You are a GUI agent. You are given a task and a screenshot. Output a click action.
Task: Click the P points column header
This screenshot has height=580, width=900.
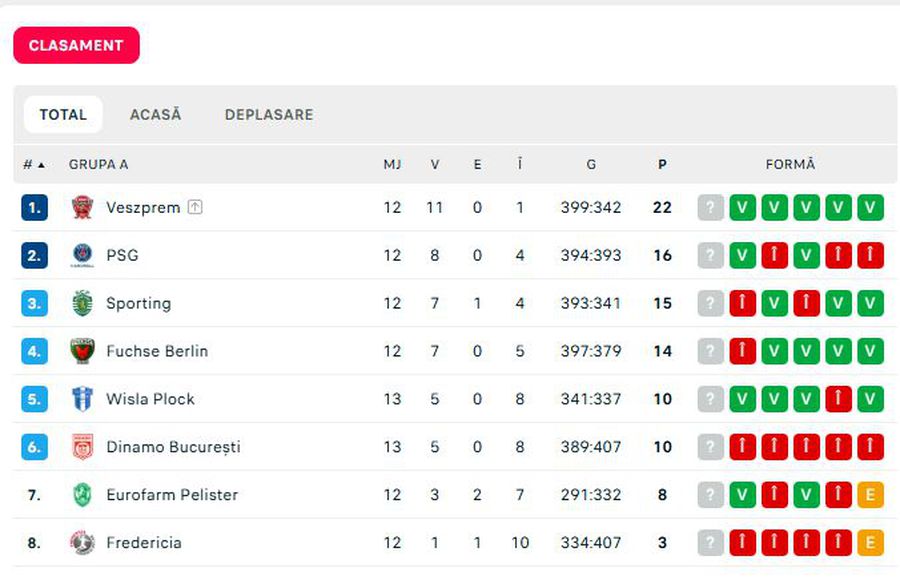662,165
